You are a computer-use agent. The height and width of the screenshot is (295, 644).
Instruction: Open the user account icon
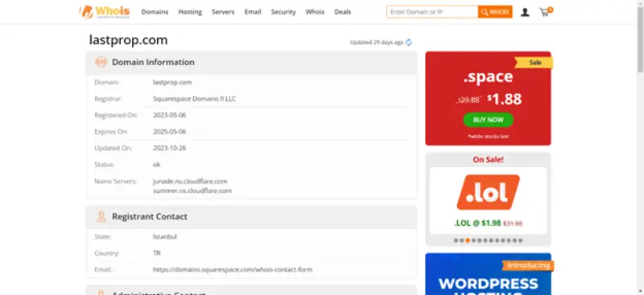525,12
